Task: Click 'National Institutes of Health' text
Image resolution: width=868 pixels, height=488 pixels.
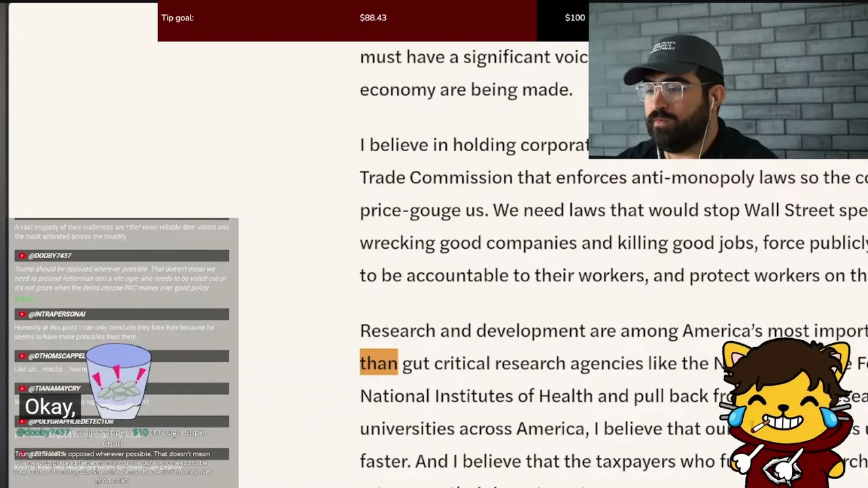Action: pyautogui.click(x=475, y=396)
